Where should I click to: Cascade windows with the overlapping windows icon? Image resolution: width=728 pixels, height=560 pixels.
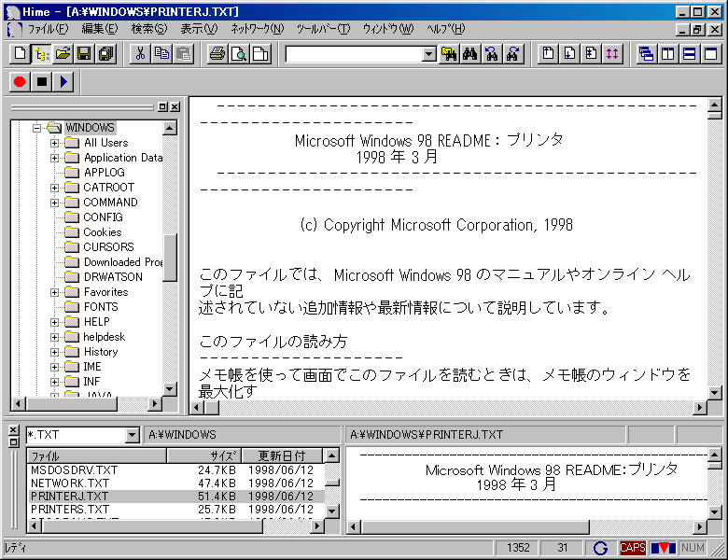coord(646,54)
